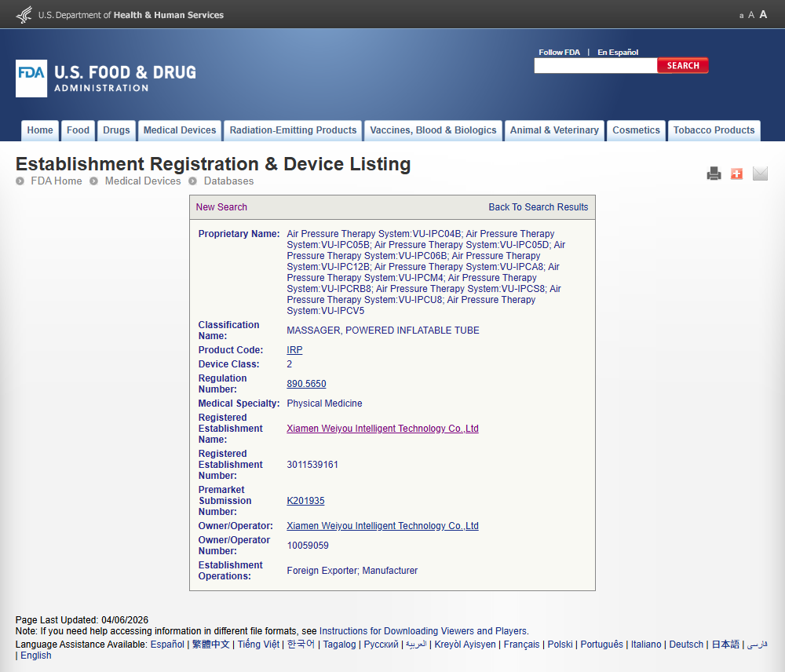785x672 pixels.
Task: Select Français language link
Action: pos(522,645)
